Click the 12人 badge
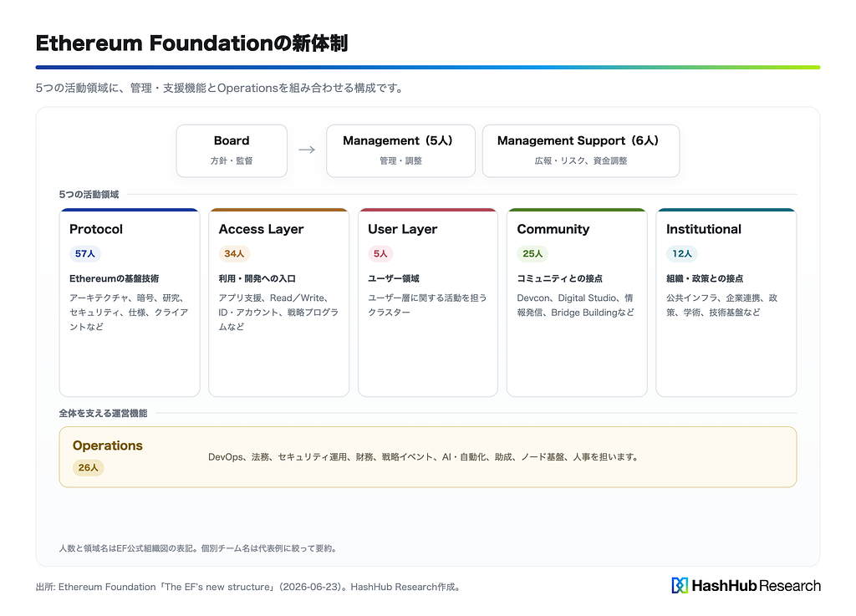 [x=682, y=254]
